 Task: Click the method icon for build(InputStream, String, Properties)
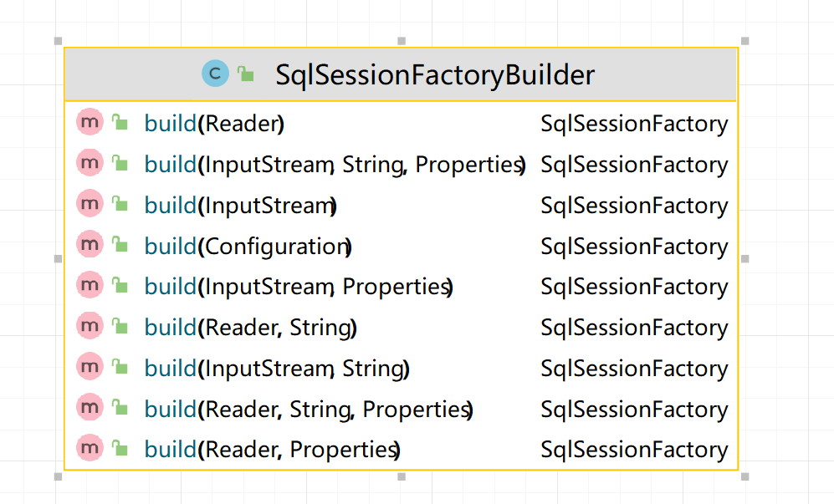[89, 164]
